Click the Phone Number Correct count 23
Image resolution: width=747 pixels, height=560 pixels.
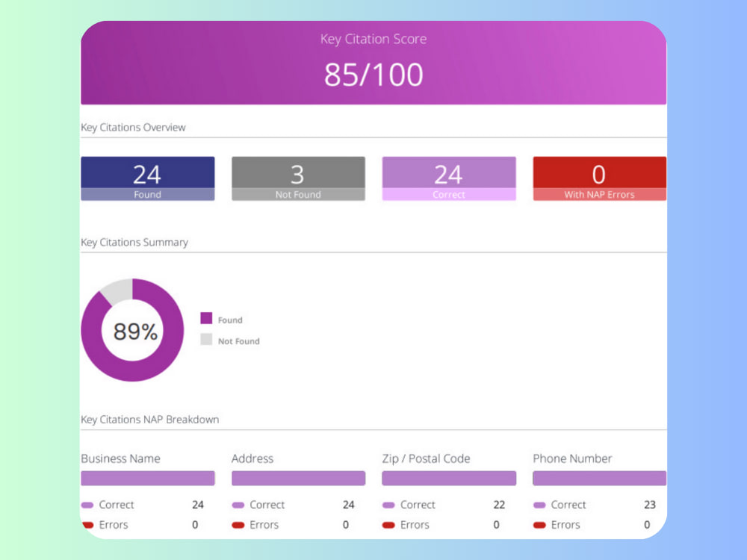pos(650,505)
